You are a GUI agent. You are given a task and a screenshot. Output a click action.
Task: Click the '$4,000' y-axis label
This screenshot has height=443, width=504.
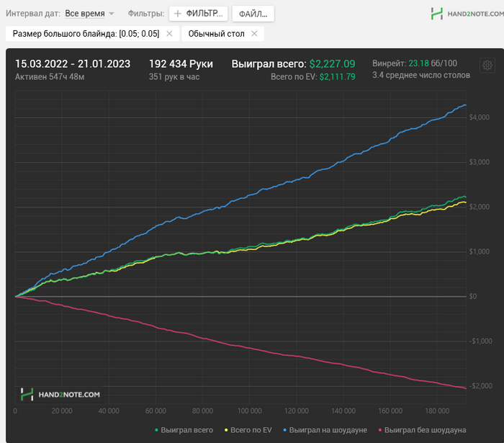(479, 117)
